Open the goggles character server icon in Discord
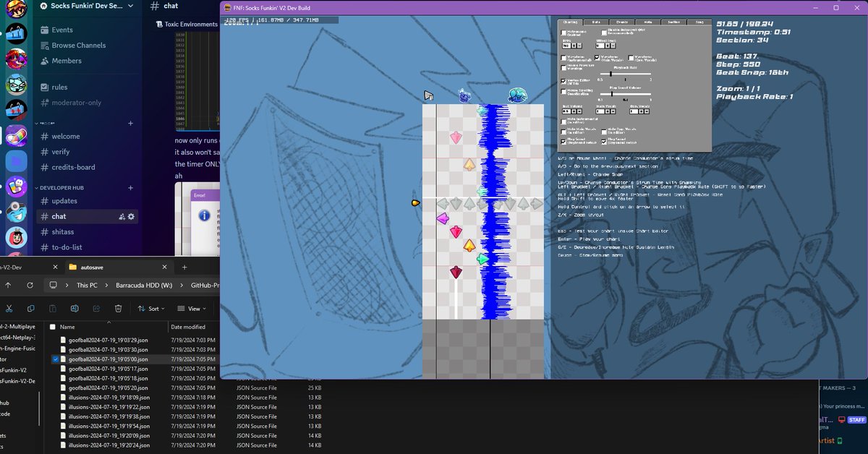The width and height of the screenshot is (868, 454). coord(15,212)
